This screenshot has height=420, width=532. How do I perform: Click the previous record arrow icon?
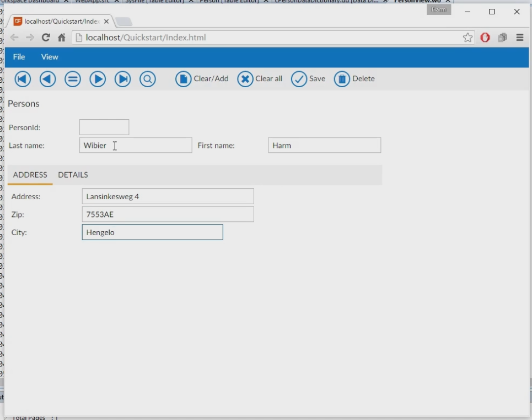coord(48,79)
